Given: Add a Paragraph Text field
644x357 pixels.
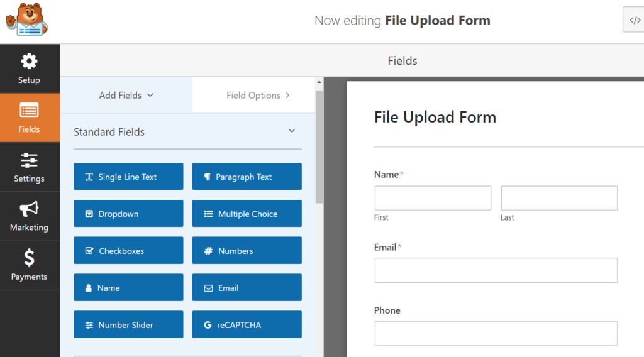Looking at the screenshot, I should (247, 177).
